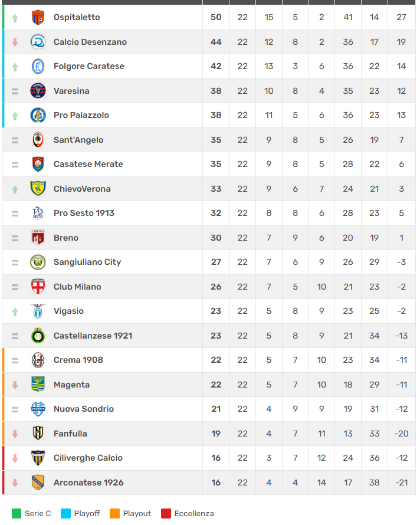Click the green Serie C legend swatch

click(17, 513)
